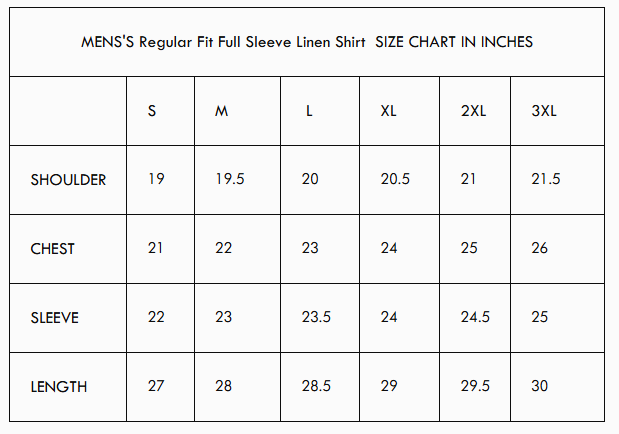
Task: Click length value 27 for size S
Action: [156, 387]
